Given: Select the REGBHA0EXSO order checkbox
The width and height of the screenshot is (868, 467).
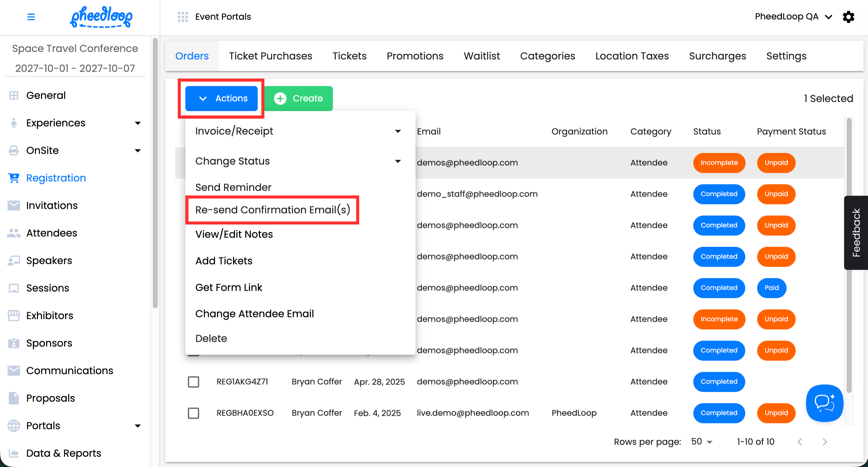Looking at the screenshot, I should (x=194, y=413).
